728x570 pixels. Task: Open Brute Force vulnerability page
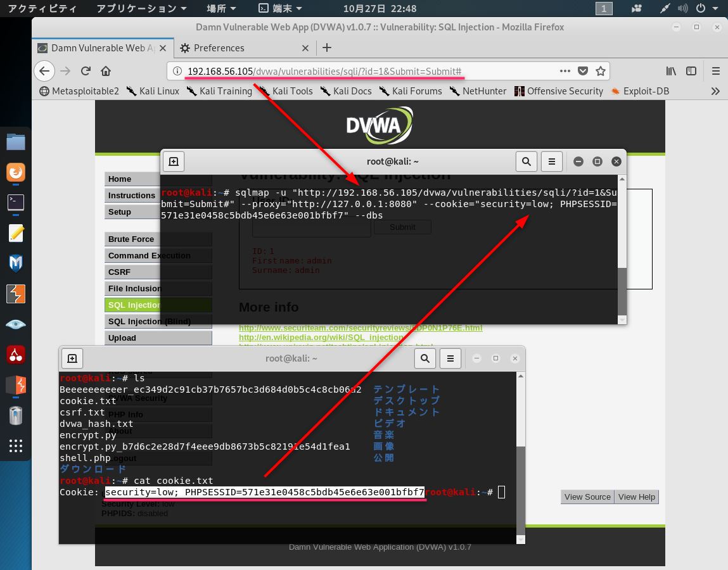coord(158,239)
